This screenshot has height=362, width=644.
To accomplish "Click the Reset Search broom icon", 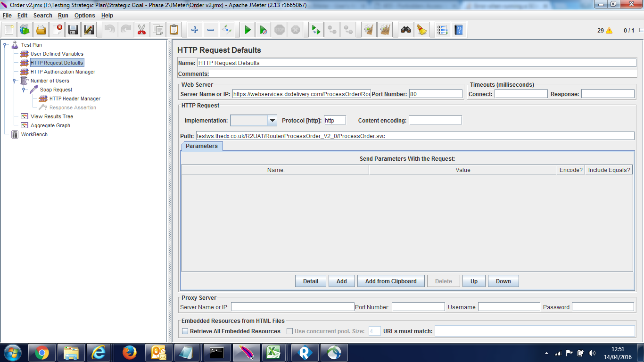I will coord(422,30).
